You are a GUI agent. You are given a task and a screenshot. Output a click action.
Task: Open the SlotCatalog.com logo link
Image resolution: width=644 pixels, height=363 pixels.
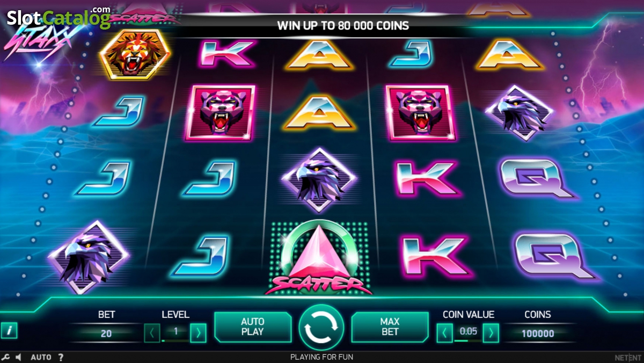pos(58,17)
